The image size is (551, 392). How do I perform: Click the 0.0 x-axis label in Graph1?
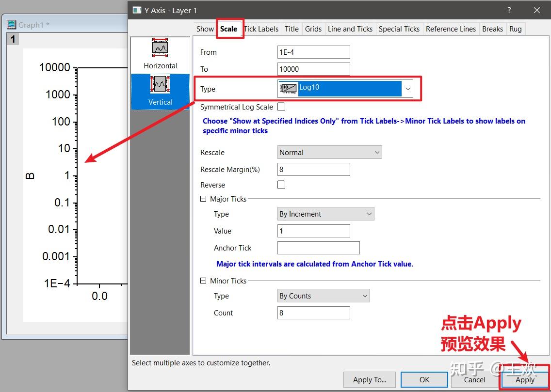pyautogui.click(x=99, y=296)
